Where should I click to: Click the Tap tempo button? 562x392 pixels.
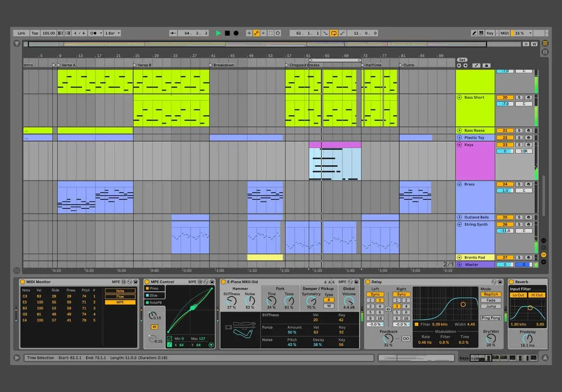click(x=35, y=33)
